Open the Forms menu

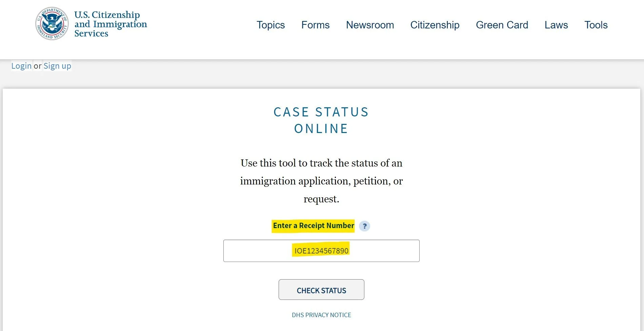click(x=315, y=25)
